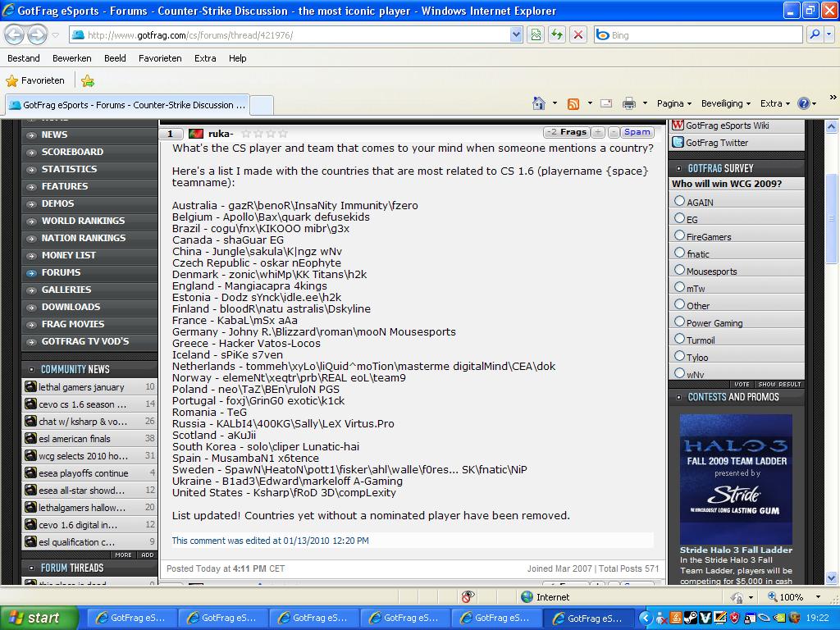The width and height of the screenshot is (840, 630).
Task: Click the plus frag button on ruka- post
Action: (598, 132)
